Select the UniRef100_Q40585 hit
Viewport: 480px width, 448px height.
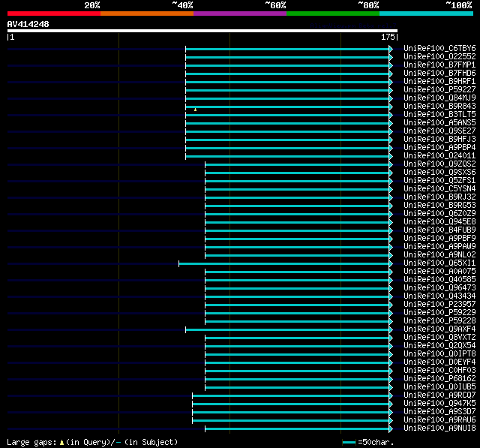(x=439, y=280)
